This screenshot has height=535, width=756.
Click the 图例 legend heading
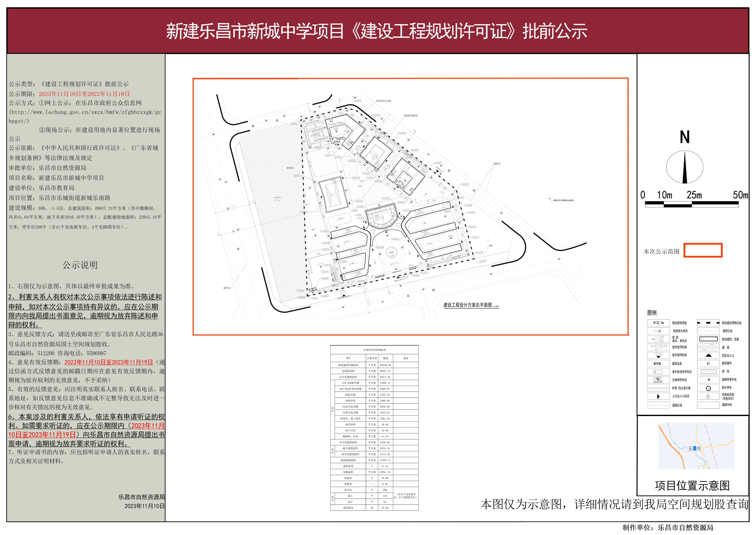(653, 313)
